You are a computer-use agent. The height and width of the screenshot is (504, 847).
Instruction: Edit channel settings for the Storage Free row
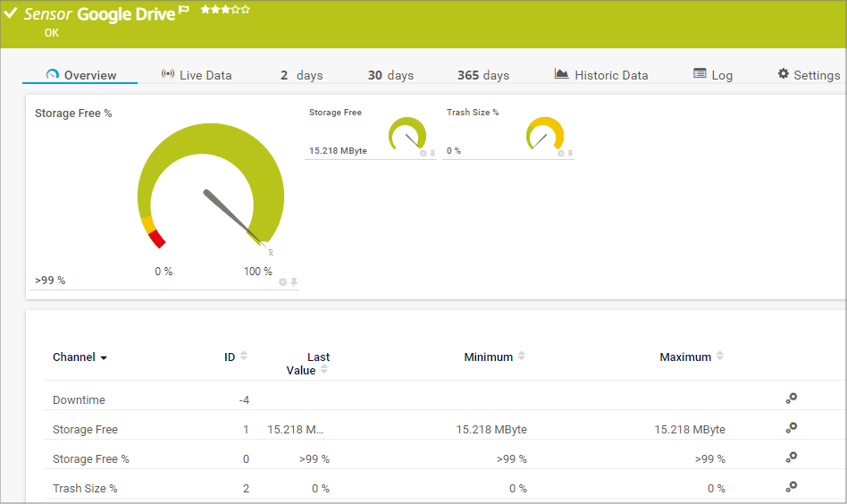coord(791,428)
